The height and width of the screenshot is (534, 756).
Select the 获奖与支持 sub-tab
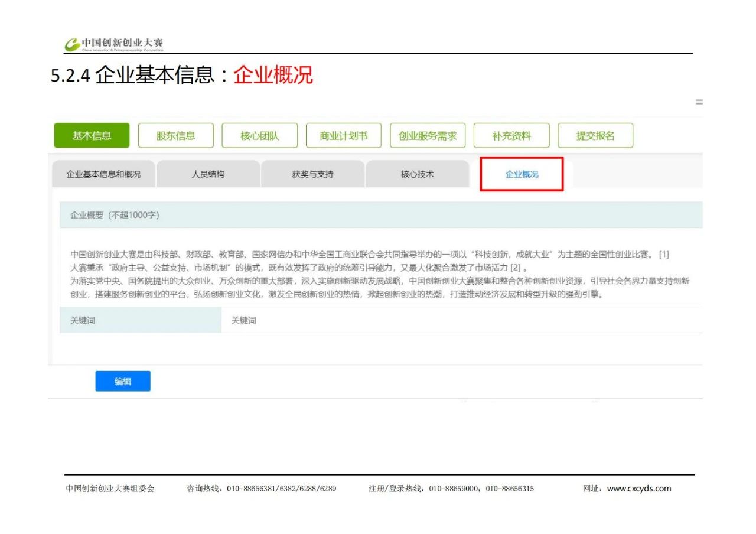(312, 174)
